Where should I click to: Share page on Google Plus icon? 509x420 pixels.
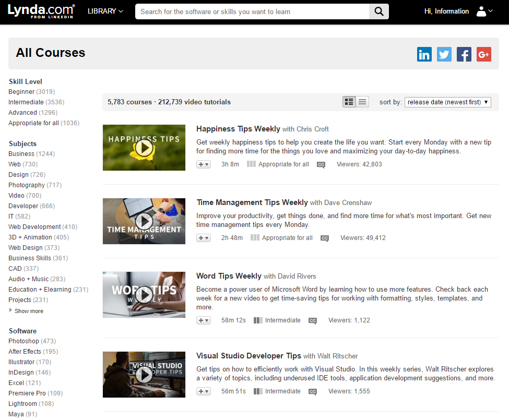tap(483, 54)
